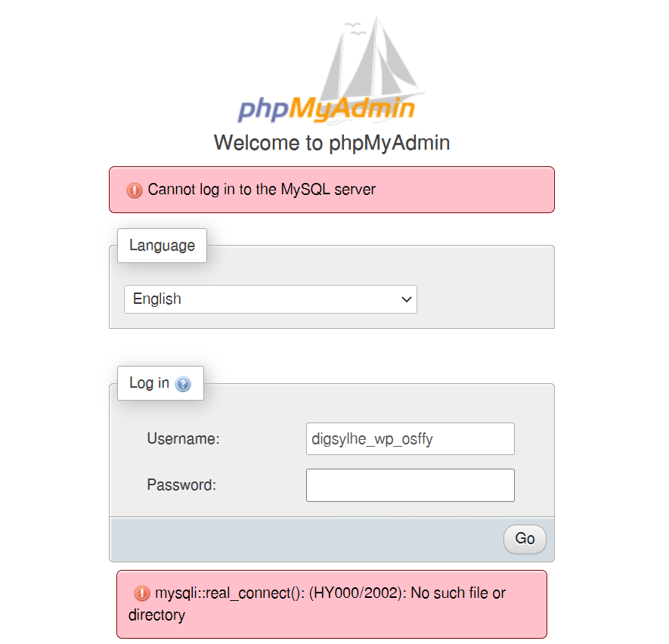This screenshot has width=669, height=644.
Task: Click the 'Welcome to phpMyAdmin' heading
Action: [332, 143]
